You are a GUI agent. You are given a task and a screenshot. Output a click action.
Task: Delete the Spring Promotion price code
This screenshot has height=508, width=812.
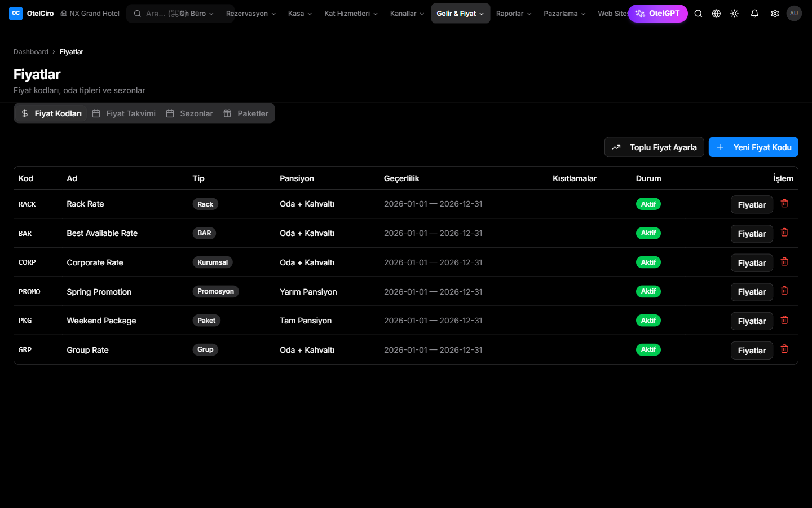pos(784,291)
